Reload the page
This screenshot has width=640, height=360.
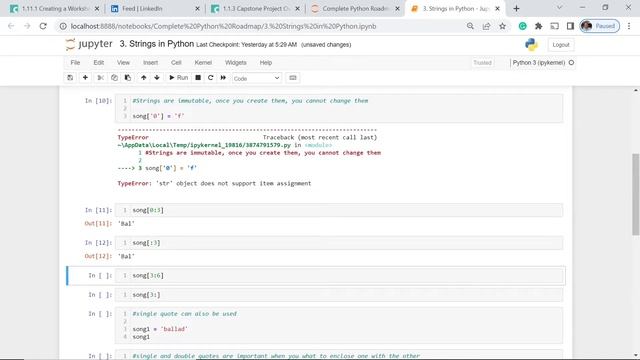click(43, 26)
